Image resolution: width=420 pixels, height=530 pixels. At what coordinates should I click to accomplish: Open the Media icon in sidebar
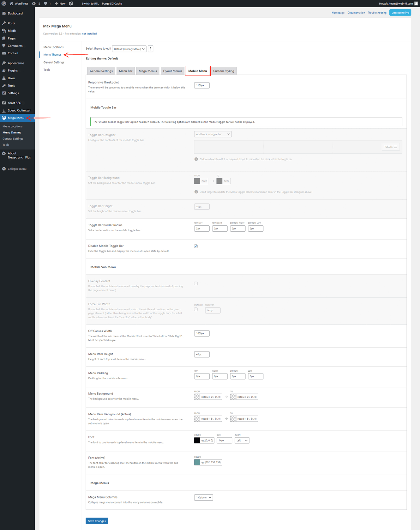tap(4, 31)
